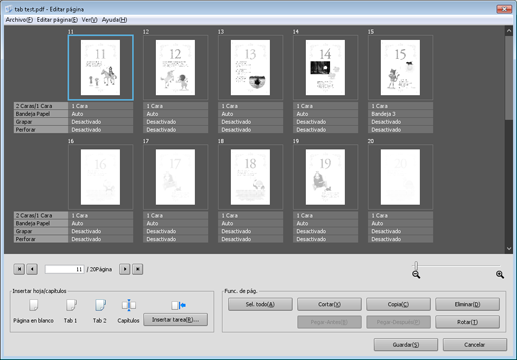Select page 19 thumbnail
This screenshot has width=517, height=360.
(x=326, y=177)
